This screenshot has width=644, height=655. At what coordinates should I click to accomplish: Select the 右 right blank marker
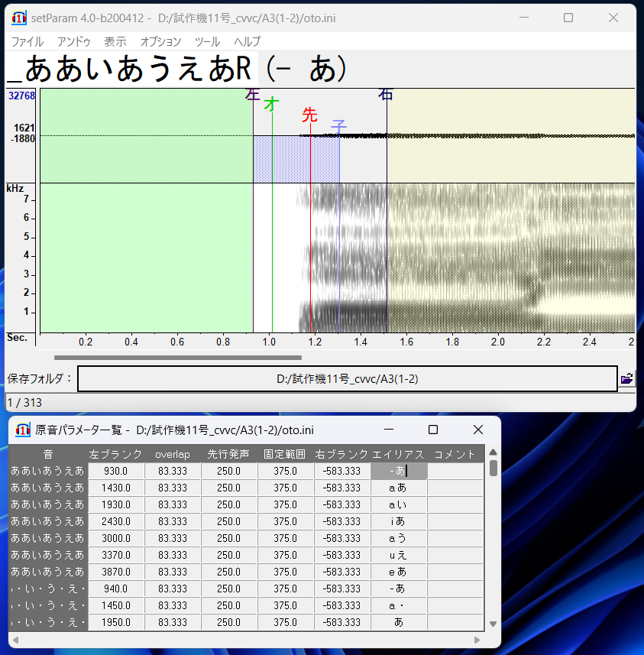(386, 95)
